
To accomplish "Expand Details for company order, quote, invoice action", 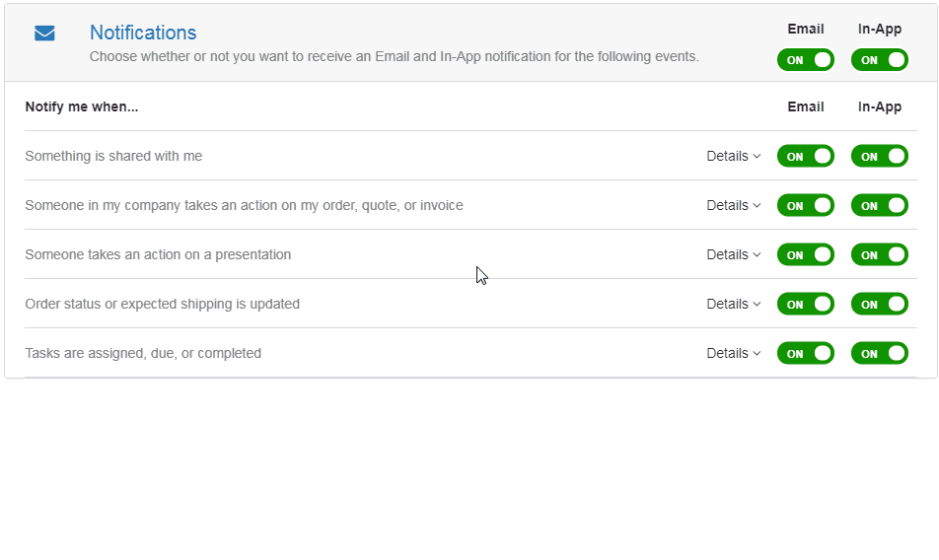I will [734, 205].
